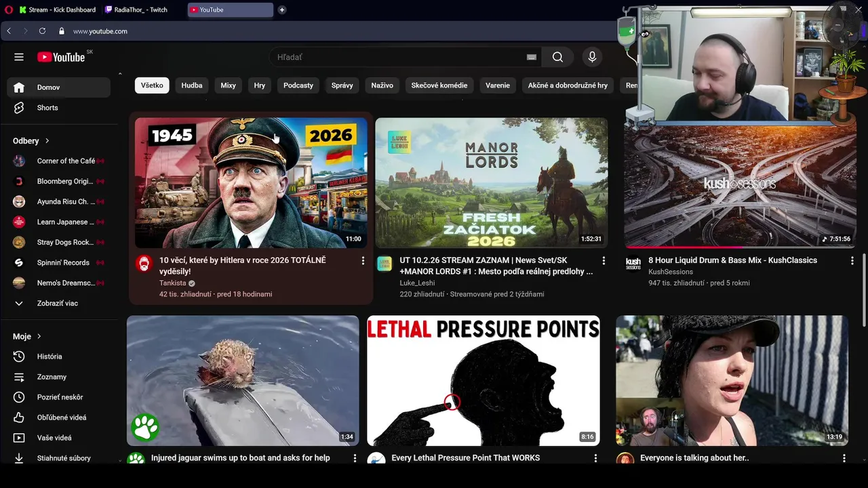This screenshot has height=488, width=868.
Task: Click the padlock site info icon
Action: (61, 31)
